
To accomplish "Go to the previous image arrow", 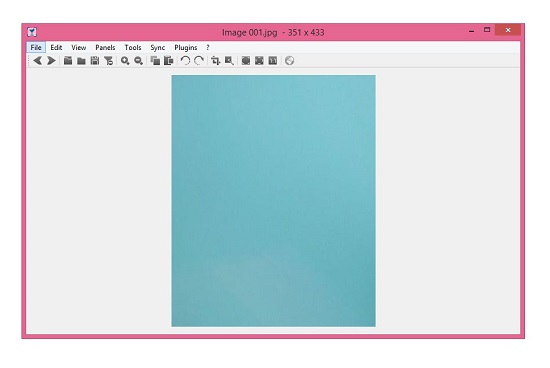I will pos(38,61).
